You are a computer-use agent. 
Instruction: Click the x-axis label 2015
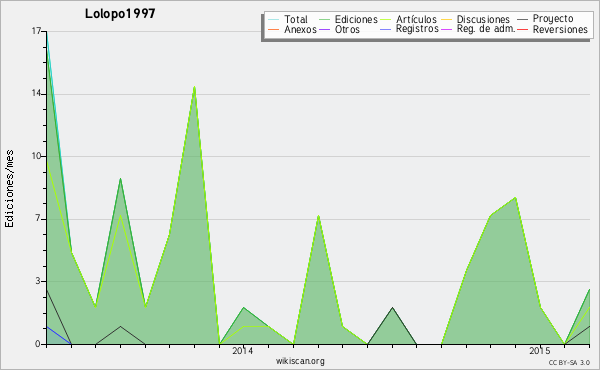click(540, 350)
